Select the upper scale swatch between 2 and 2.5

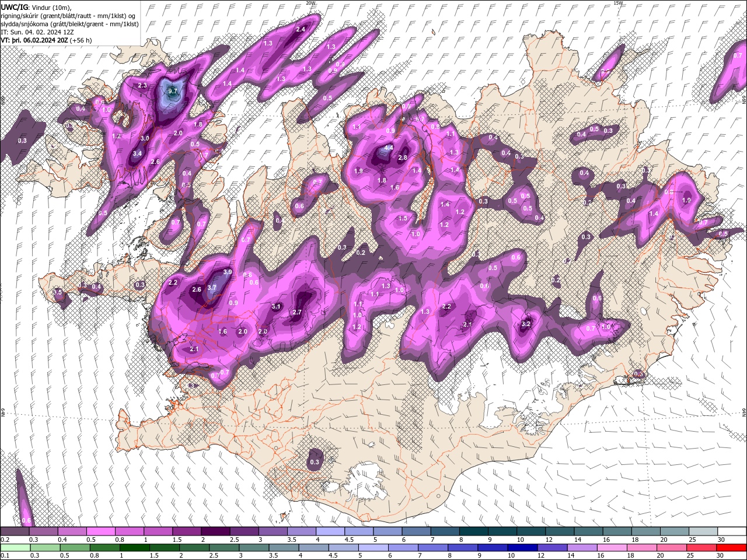pyautogui.click(x=215, y=531)
